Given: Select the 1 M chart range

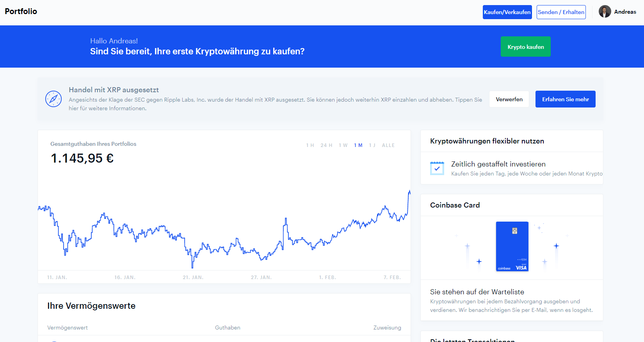Looking at the screenshot, I should (x=358, y=145).
